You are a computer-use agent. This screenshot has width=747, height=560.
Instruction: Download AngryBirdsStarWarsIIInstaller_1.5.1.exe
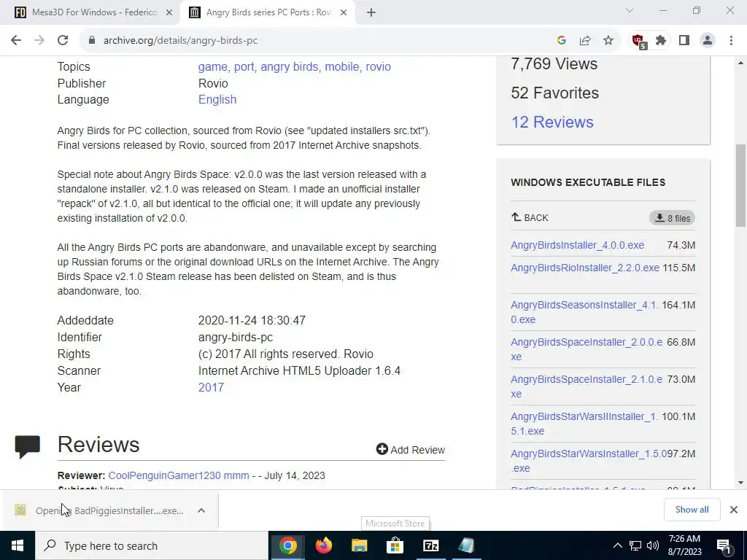[x=584, y=424]
